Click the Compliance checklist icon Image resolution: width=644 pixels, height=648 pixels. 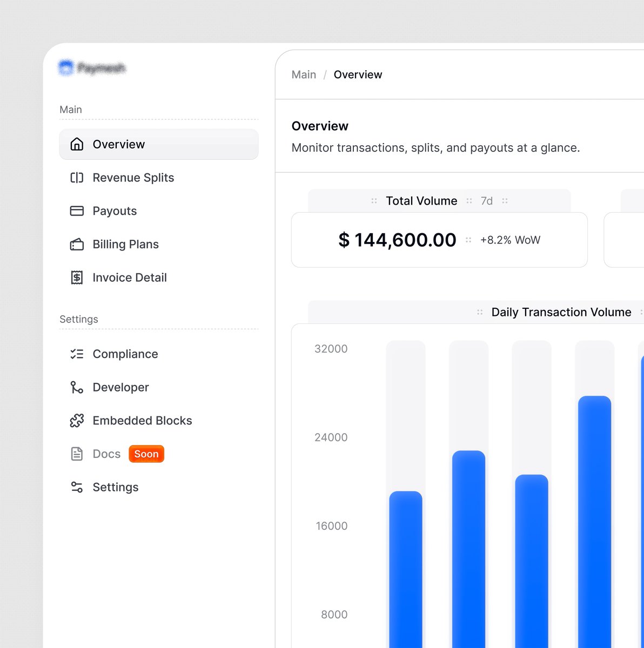click(77, 354)
